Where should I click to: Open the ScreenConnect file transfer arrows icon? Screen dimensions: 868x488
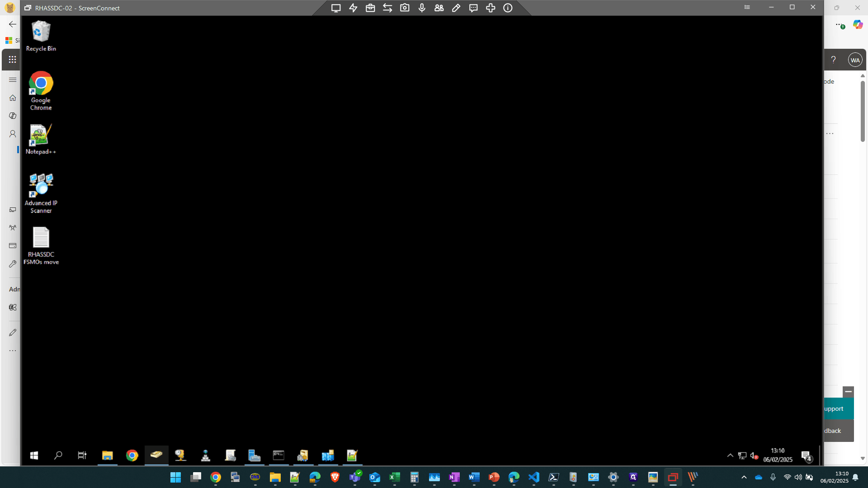(387, 8)
